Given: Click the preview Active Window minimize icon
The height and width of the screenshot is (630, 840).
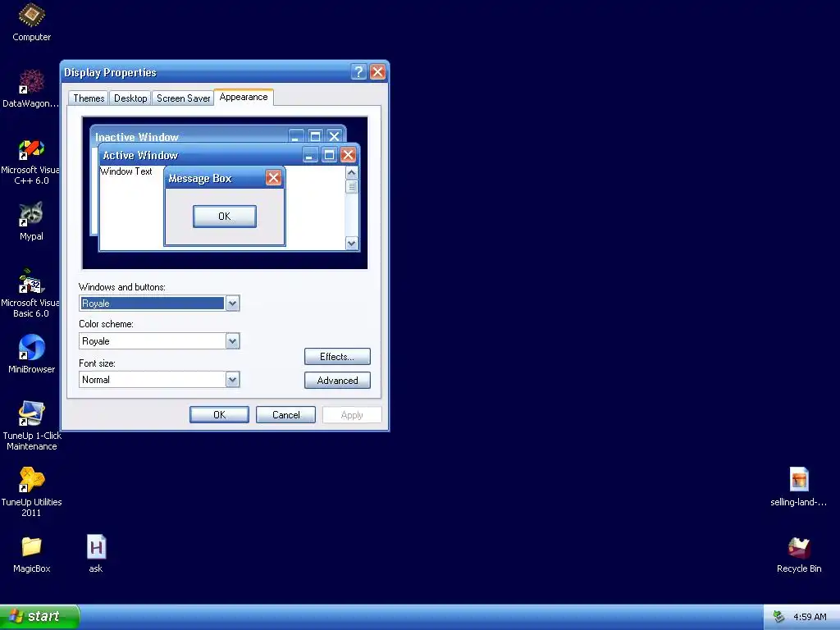Looking at the screenshot, I should coord(310,155).
